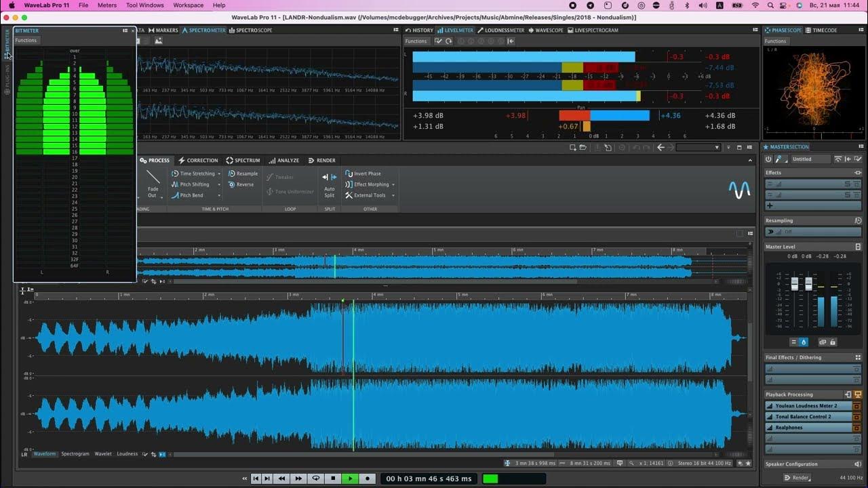Click the Master Level settings icon
The image size is (868, 488).
point(858,247)
